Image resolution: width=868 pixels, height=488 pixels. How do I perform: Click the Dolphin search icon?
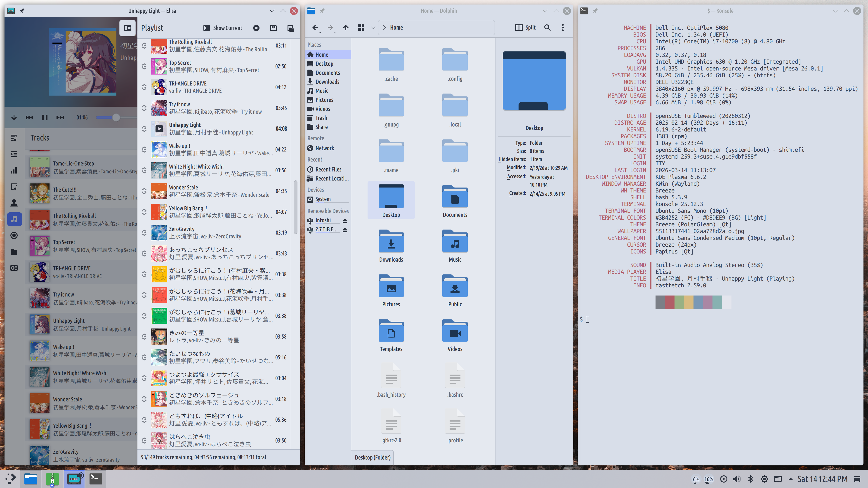547,28
